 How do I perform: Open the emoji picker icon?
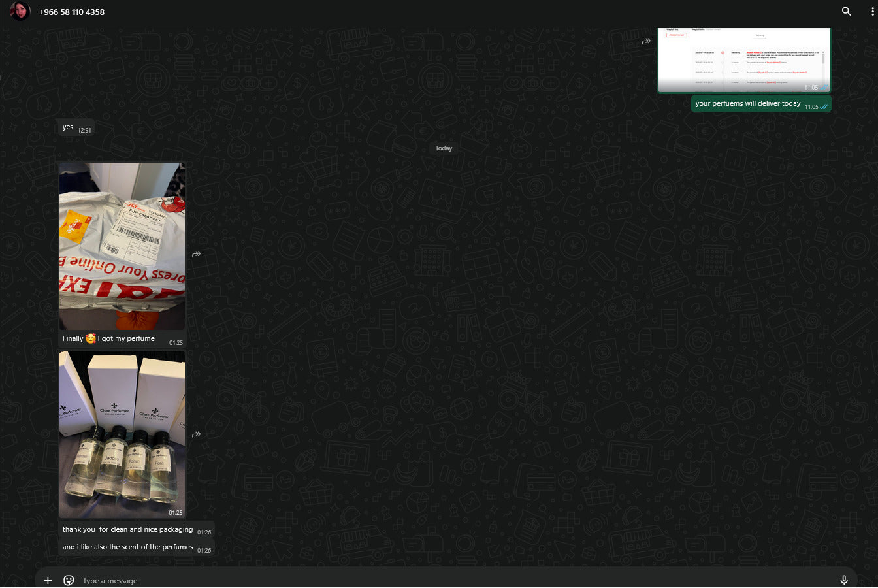click(69, 580)
